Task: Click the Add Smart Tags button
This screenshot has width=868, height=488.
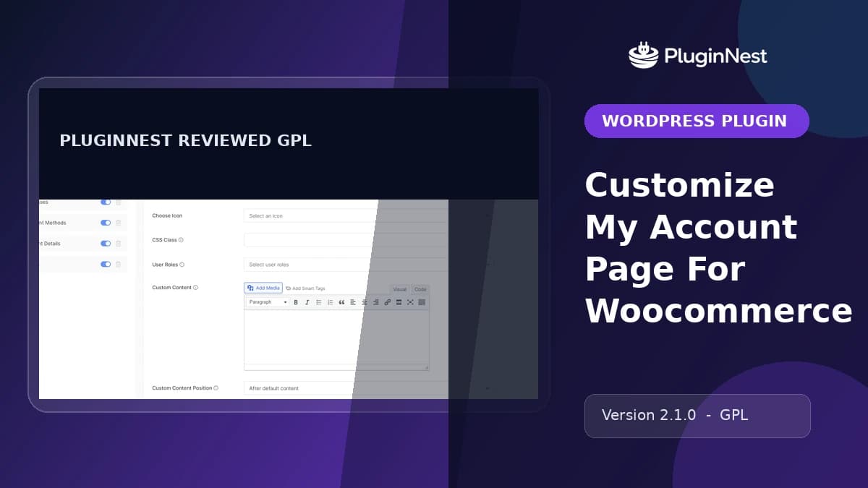Action: (305, 288)
